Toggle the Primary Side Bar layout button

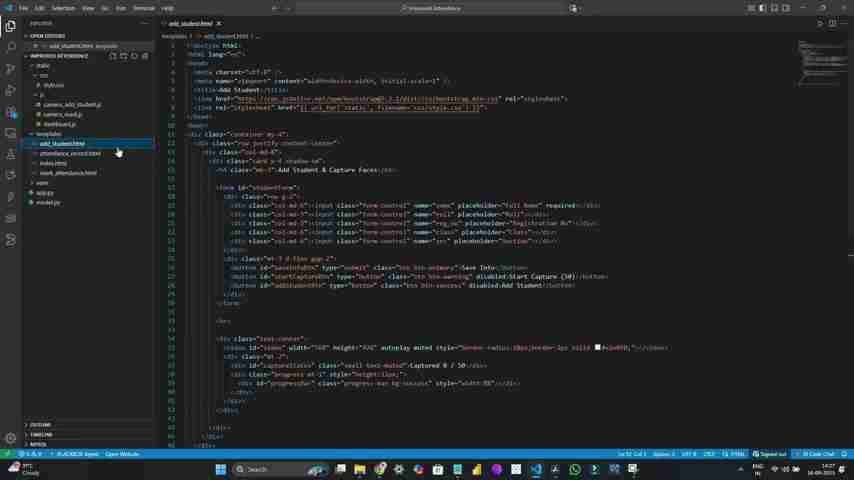pyautogui.click(x=763, y=8)
